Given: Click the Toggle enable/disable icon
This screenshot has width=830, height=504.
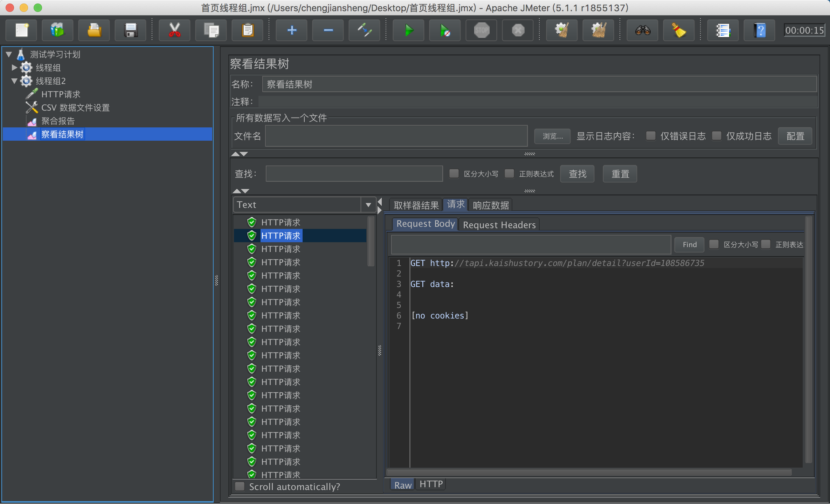Looking at the screenshot, I should click(x=364, y=30).
